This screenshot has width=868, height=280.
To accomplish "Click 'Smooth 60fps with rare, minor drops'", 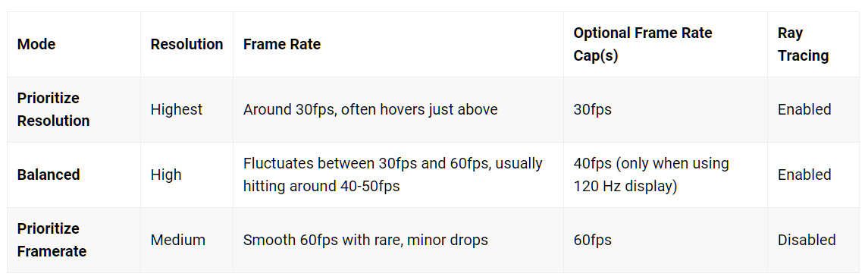I will (365, 240).
